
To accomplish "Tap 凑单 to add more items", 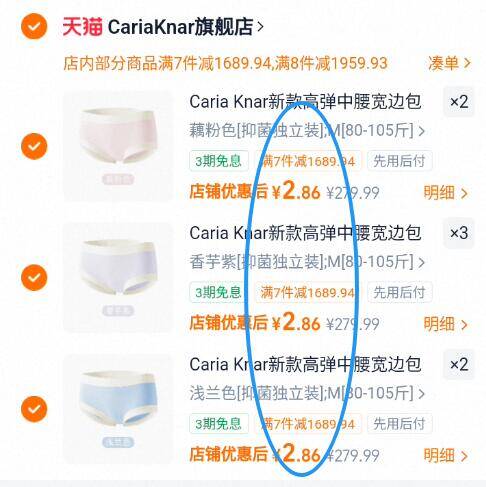I will 449,63.
